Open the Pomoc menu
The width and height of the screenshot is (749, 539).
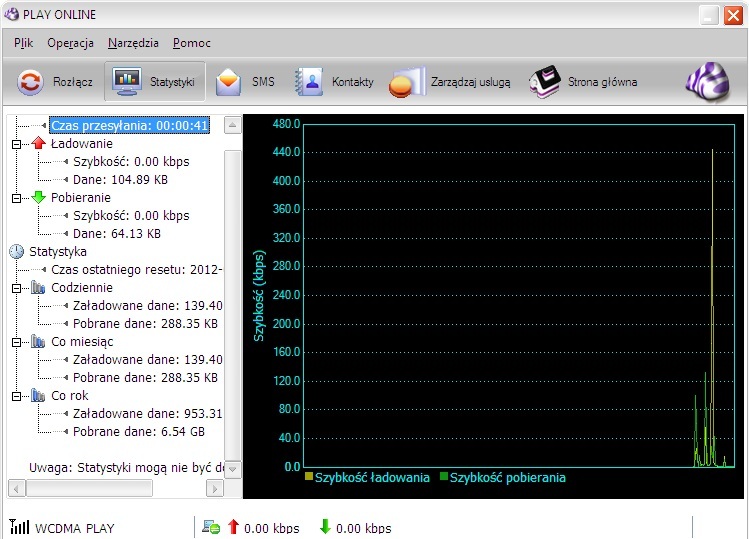coord(192,43)
